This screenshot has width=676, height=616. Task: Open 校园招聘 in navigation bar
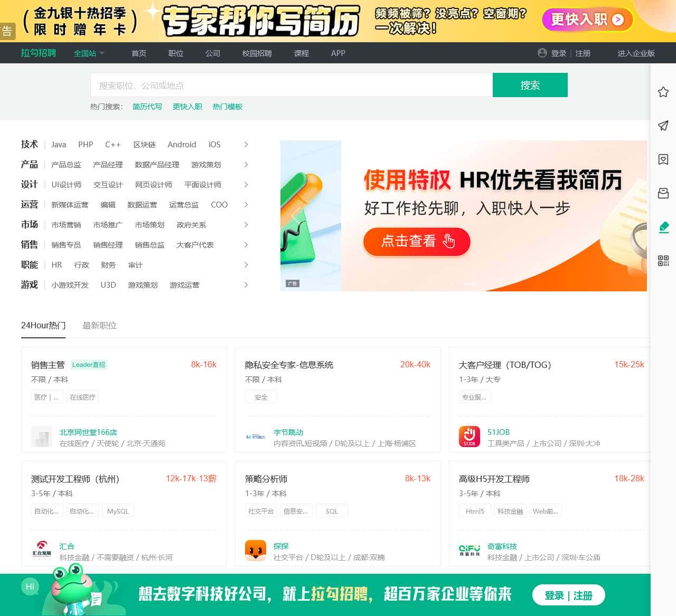tap(257, 53)
